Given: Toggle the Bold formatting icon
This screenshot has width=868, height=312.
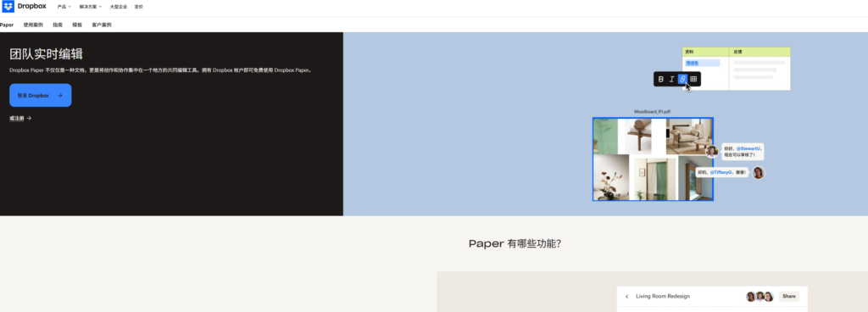Looking at the screenshot, I should coord(660,79).
